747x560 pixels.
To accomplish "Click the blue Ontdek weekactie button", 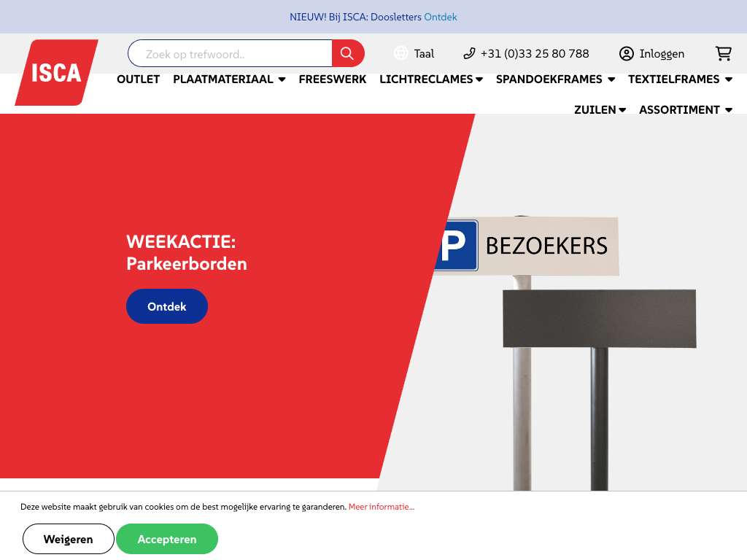I will (x=167, y=306).
